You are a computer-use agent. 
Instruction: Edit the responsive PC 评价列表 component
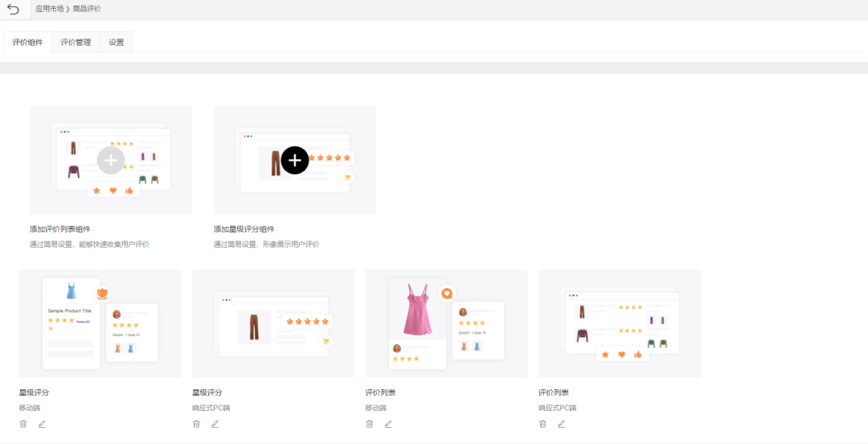[x=561, y=424]
